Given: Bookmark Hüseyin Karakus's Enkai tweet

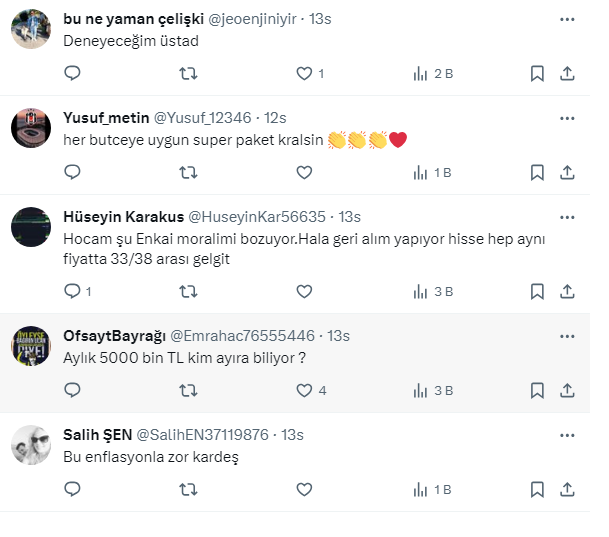Looking at the screenshot, I should coord(537,291).
